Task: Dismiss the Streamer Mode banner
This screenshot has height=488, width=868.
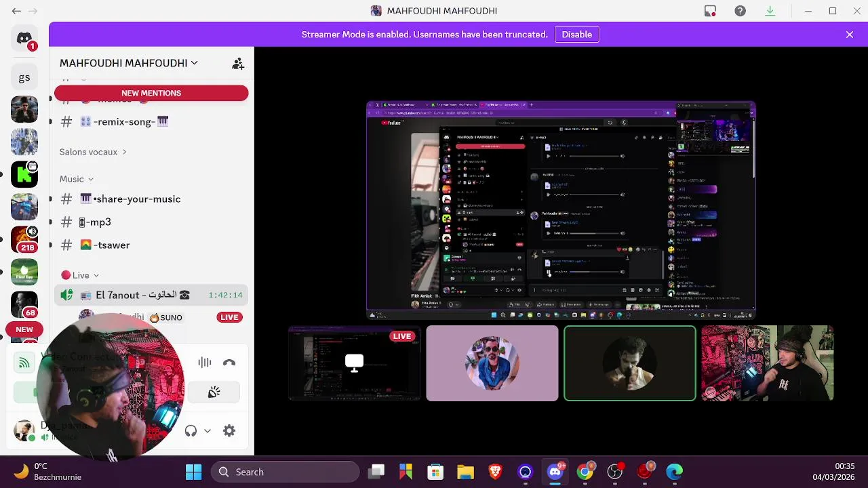Action: point(849,35)
